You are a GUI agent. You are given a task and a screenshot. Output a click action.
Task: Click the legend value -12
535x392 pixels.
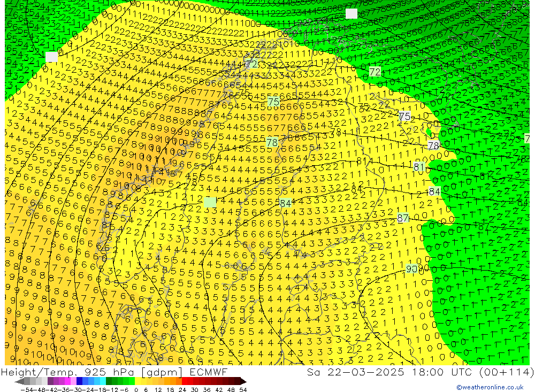(x=112, y=390)
